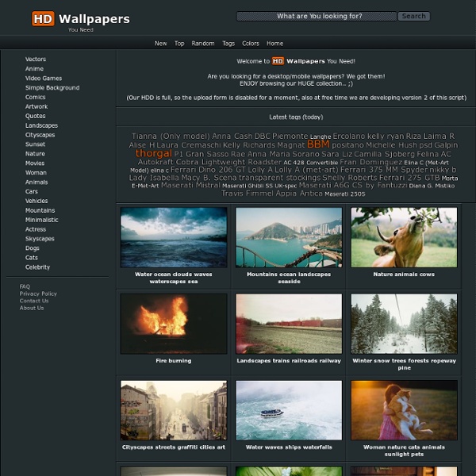
Task: Open the Cars category
Action: (x=32, y=191)
